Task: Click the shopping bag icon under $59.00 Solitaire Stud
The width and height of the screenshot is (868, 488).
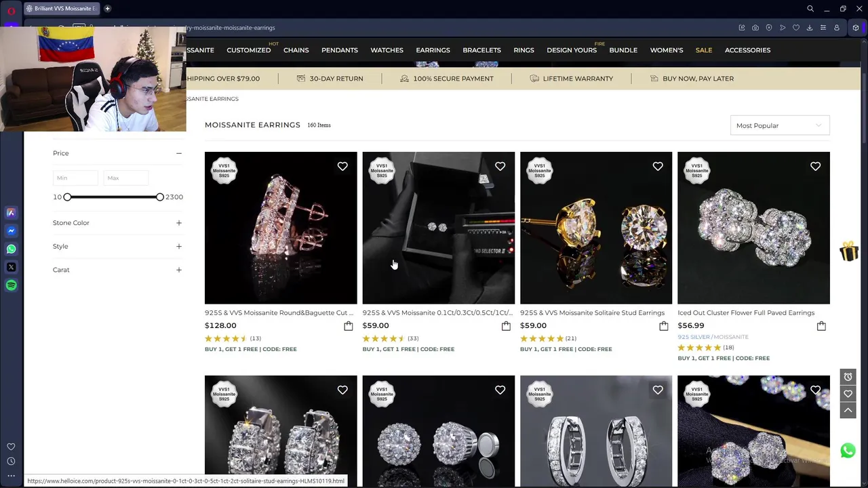Action: (663, 326)
